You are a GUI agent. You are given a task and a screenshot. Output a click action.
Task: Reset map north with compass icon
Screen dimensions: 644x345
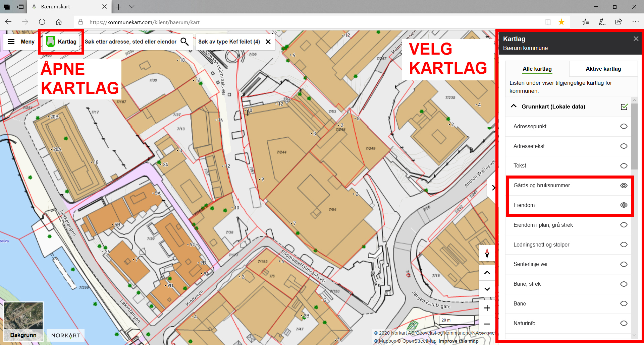(x=487, y=254)
